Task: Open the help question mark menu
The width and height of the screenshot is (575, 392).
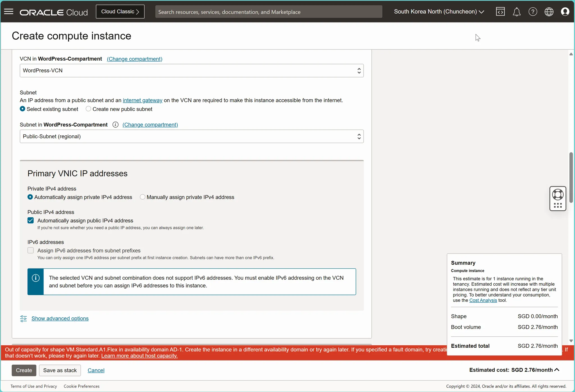Action: (x=533, y=12)
